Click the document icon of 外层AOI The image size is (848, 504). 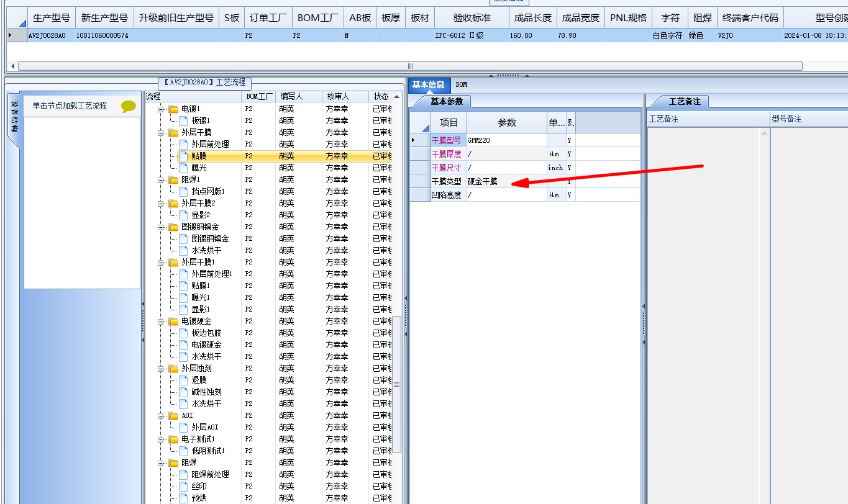[183, 427]
